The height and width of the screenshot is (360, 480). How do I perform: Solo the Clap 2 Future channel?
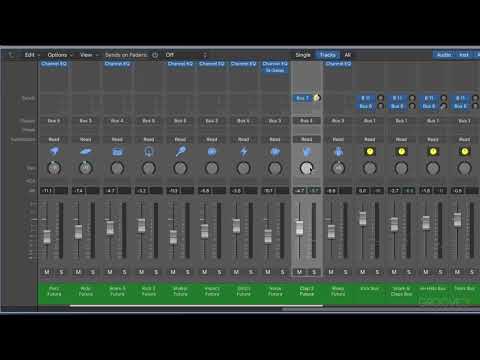click(x=314, y=272)
